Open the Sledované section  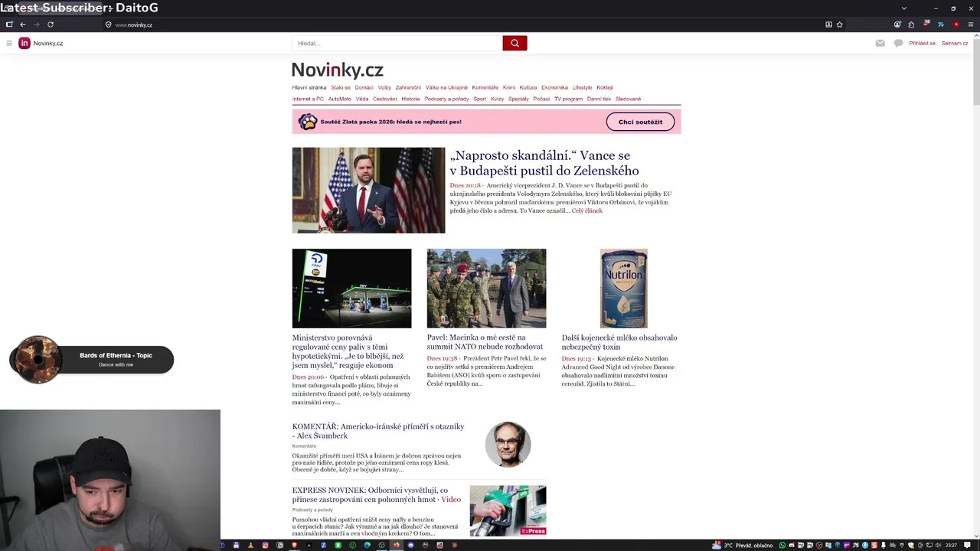(x=628, y=99)
